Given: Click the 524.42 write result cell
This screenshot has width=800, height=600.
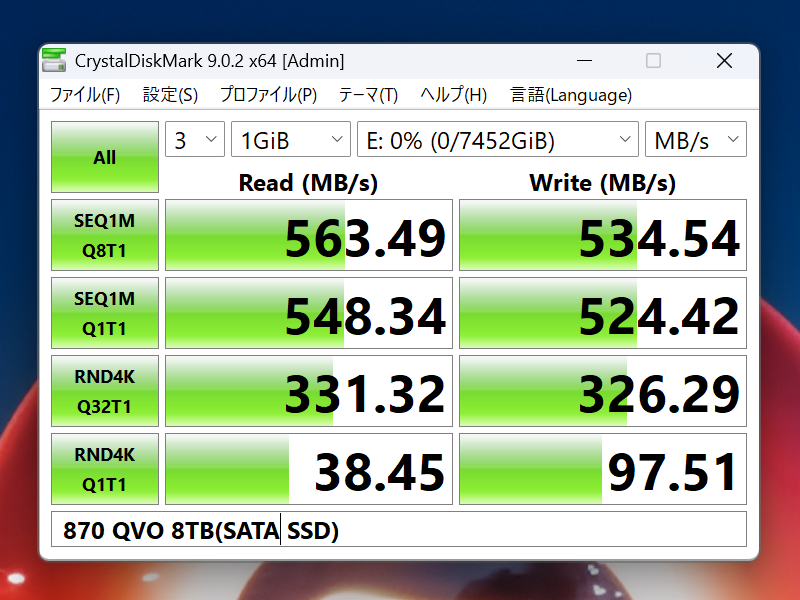Looking at the screenshot, I should [603, 313].
